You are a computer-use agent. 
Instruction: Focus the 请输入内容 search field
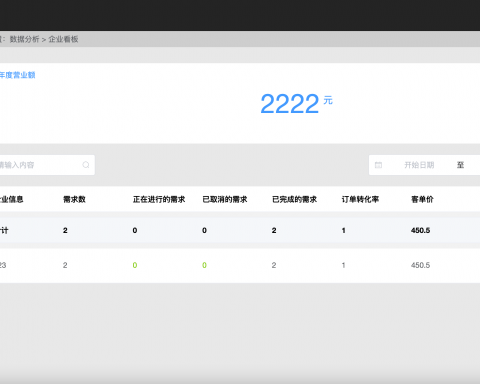click(x=47, y=165)
